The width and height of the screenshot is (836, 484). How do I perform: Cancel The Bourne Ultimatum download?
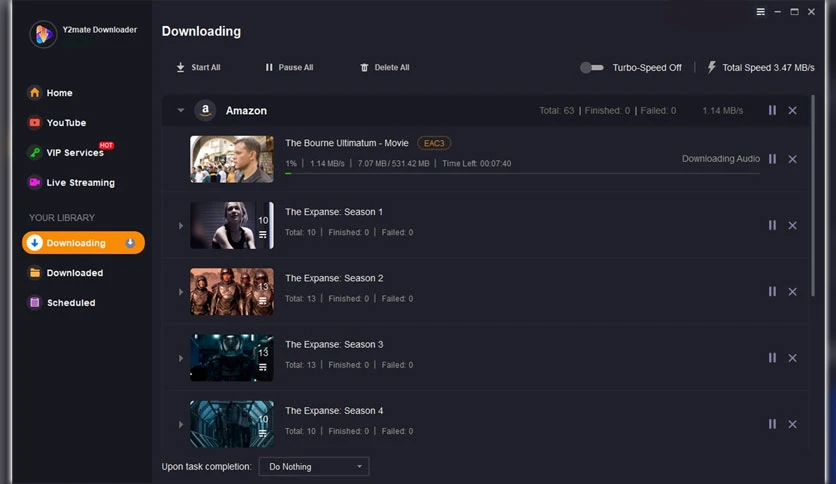793,159
